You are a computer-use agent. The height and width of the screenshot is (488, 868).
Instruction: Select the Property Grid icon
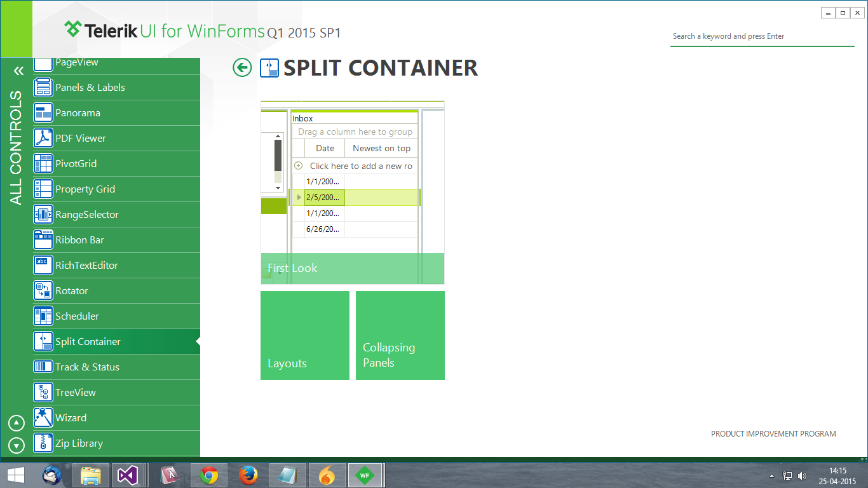(x=43, y=189)
